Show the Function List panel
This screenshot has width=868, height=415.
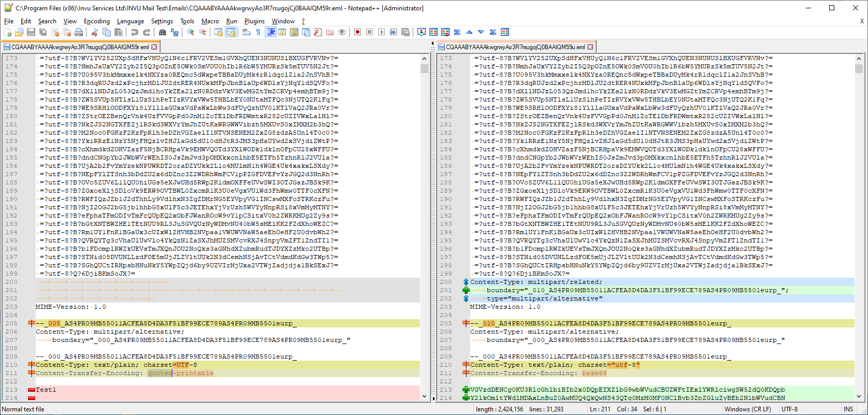pos(318,32)
